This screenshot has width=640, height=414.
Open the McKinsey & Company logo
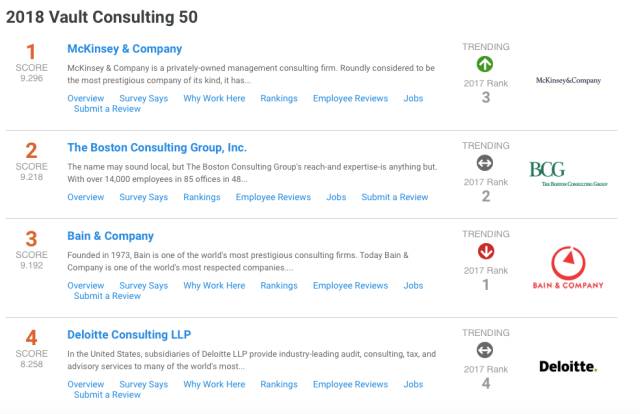coord(568,80)
